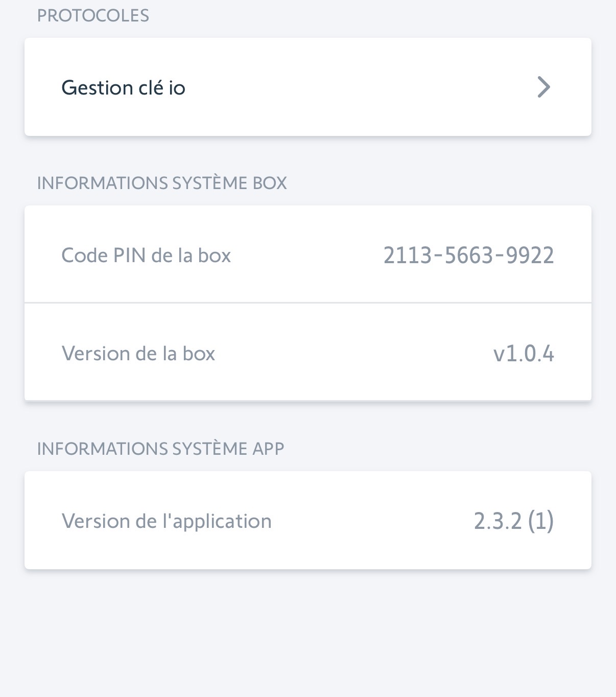616x697 pixels.
Task: Click the word "io" in Gestion clé io
Action: point(177,88)
